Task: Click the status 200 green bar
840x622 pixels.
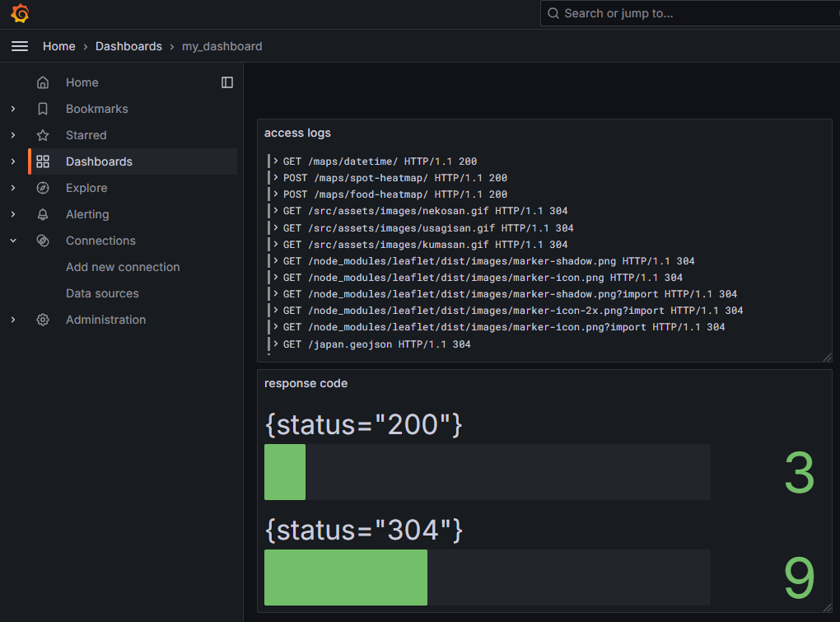Action: 285,472
